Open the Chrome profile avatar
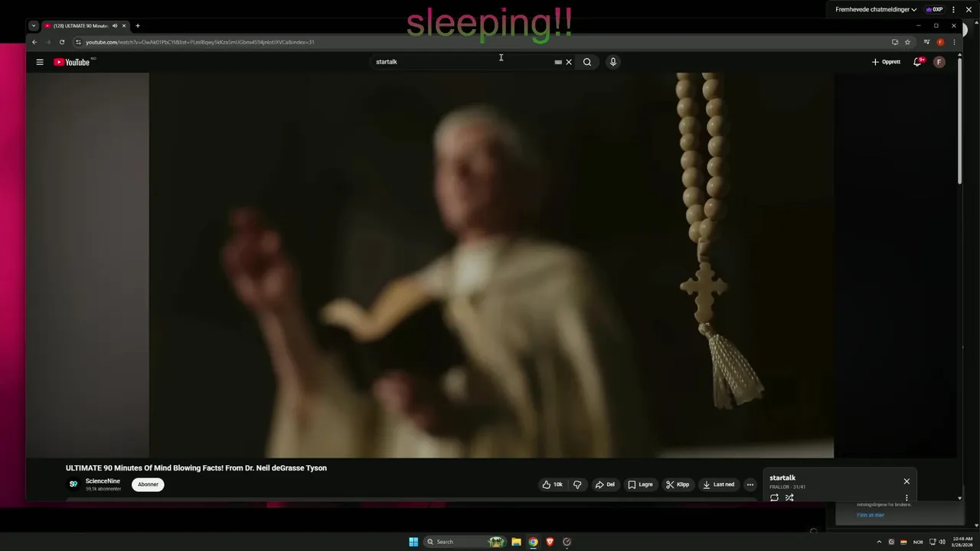 click(x=940, y=42)
